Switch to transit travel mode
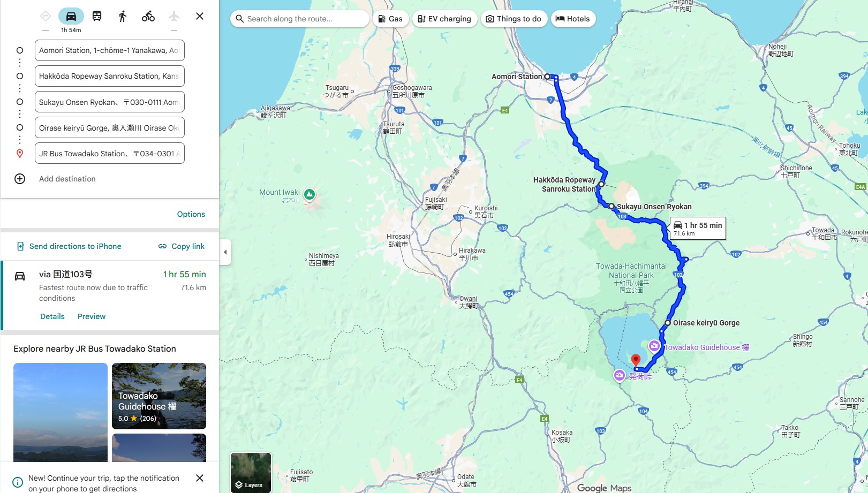868x493 pixels. pyautogui.click(x=97, y=16)
